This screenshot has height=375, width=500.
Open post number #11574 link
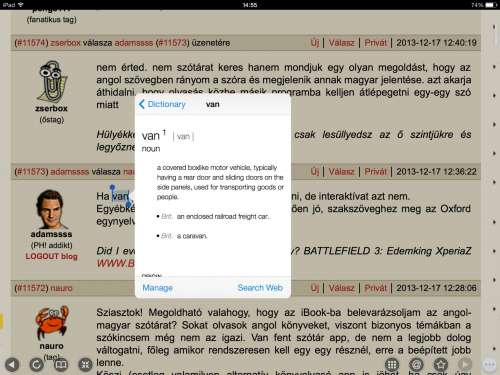click(32, 43)
